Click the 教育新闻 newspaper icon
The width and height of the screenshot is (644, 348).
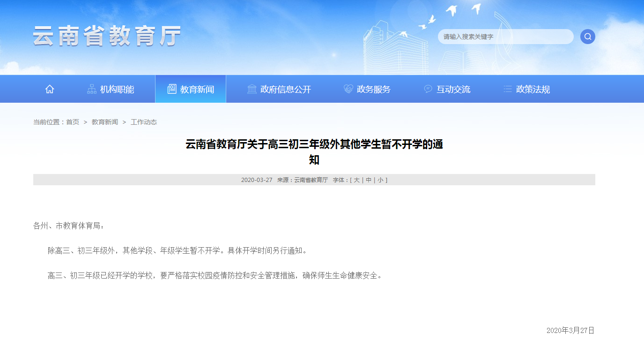click(x=172, y=89)
